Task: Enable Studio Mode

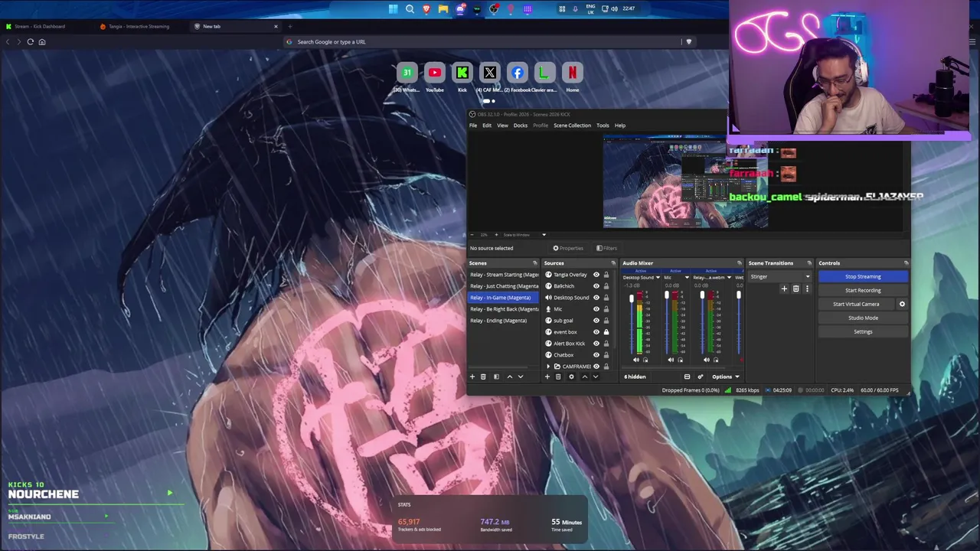Action: (x=863, y=318)
